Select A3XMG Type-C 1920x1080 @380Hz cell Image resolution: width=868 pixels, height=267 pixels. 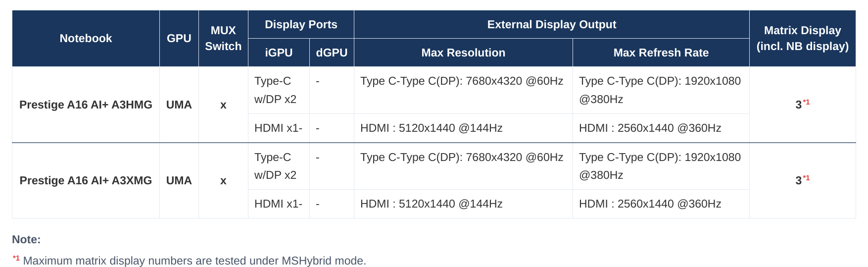[x=661, y=166]
